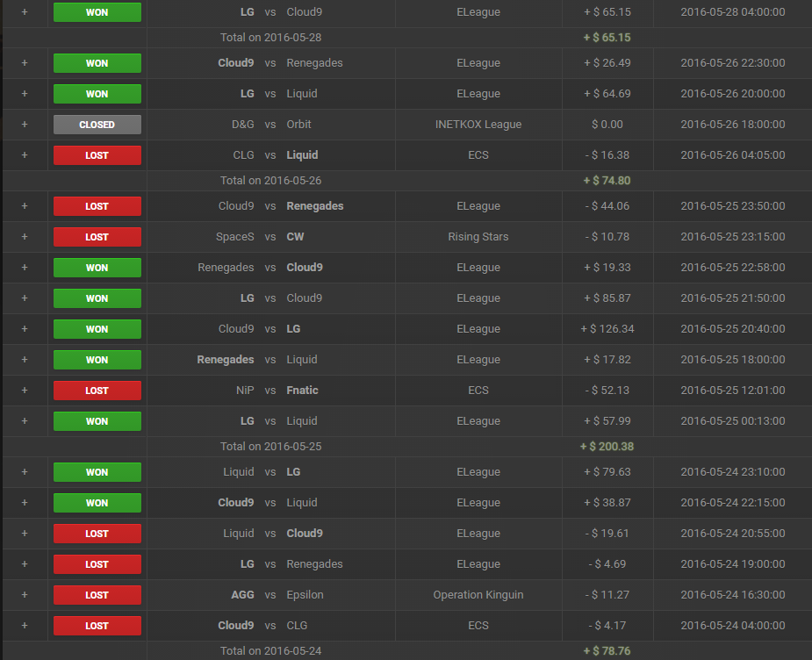
Task: Click LOST badge for NiP vs Fnatic
Action: 97,391
